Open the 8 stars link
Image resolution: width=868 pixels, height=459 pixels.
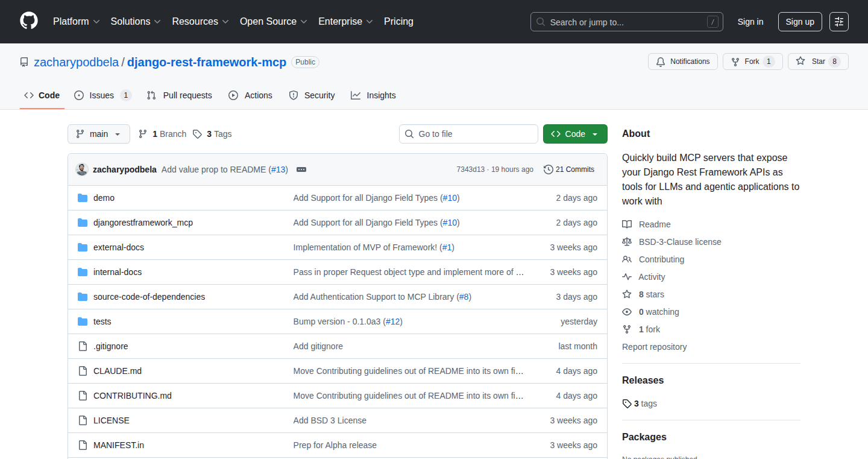652,294
